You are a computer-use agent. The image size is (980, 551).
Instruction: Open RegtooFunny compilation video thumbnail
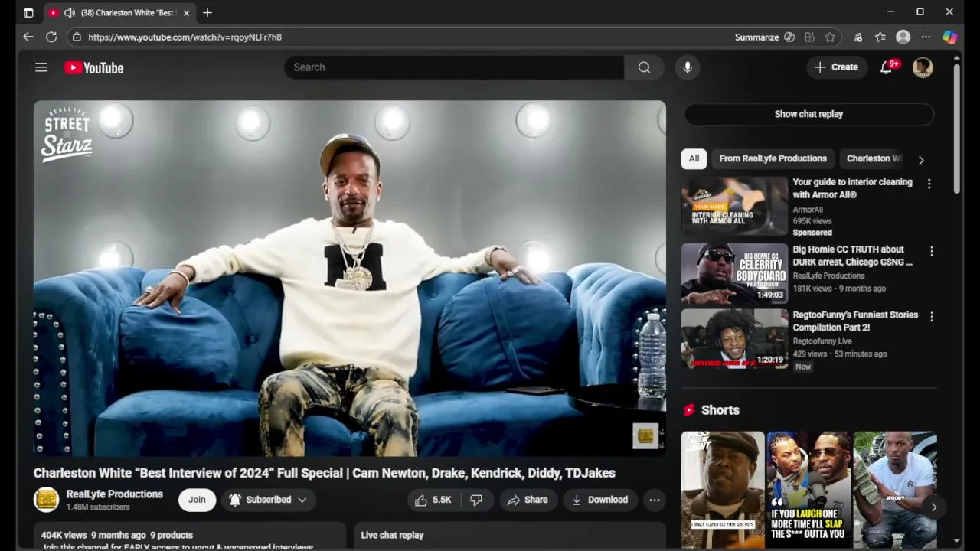pyautogui.click(x=734, y=339)
